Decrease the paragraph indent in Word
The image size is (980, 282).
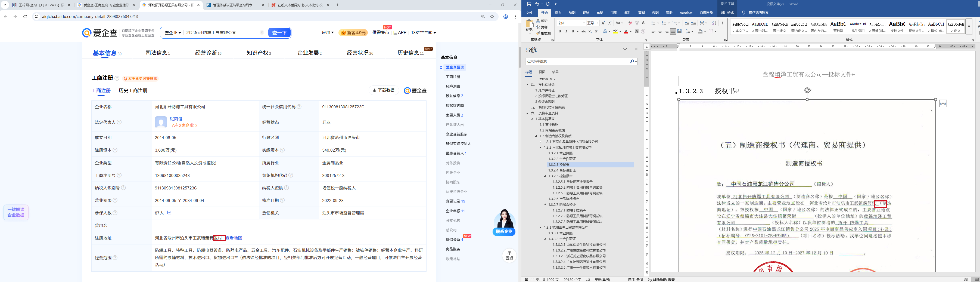[687, 23]
